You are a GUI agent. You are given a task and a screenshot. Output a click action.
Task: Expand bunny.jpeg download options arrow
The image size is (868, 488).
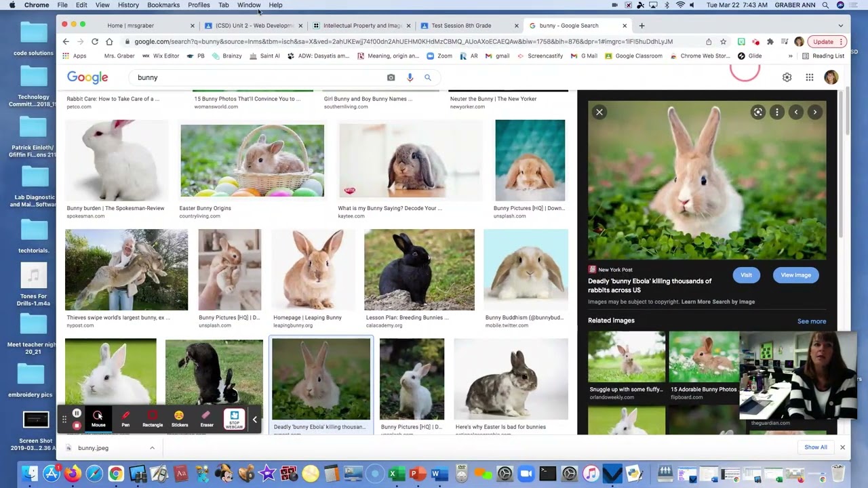[152, 448]
